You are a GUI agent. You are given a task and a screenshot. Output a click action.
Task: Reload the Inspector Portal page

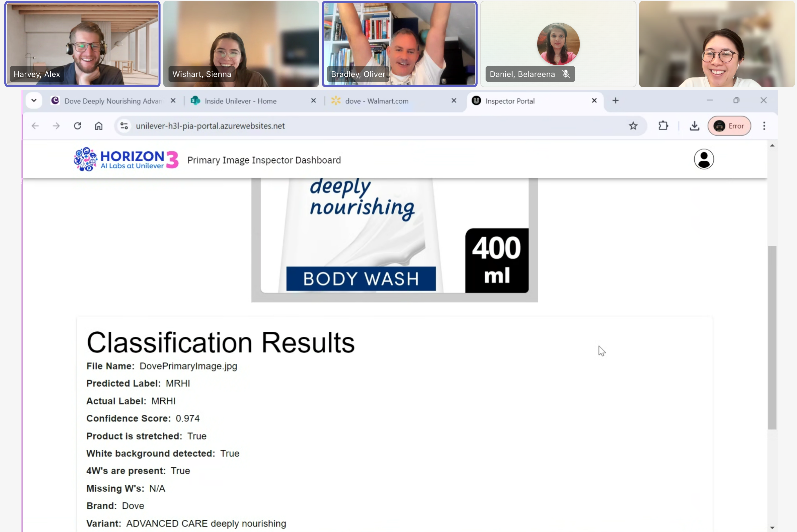pos(78,126)
